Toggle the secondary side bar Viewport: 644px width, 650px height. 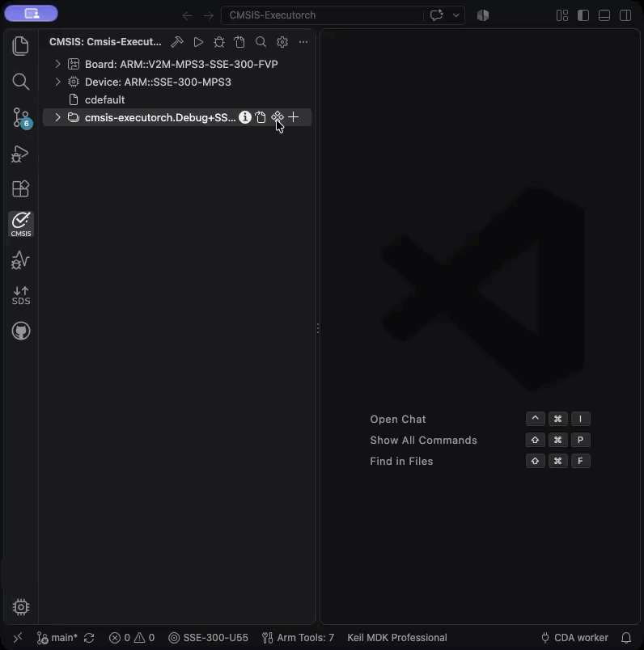pyautogui.click(x=625, y=15)
